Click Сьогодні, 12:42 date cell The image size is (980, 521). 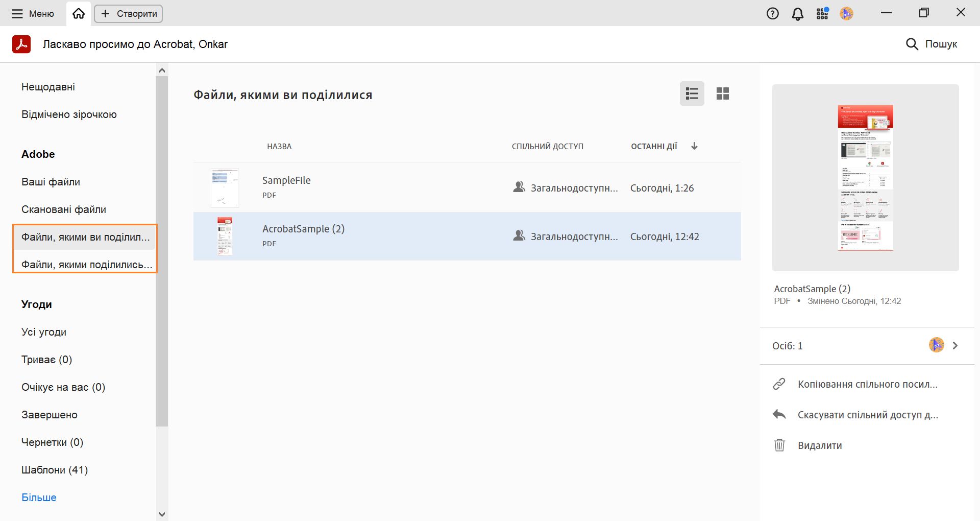coord(665,236)
